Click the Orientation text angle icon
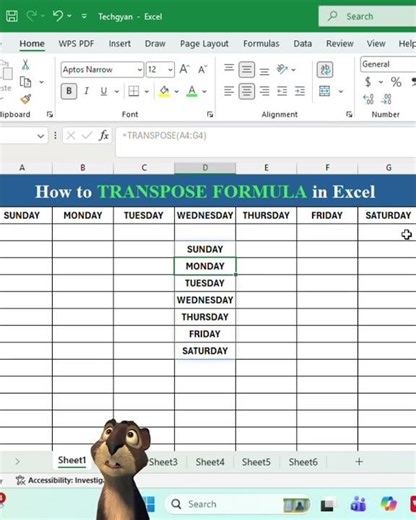 coord(282,69)
